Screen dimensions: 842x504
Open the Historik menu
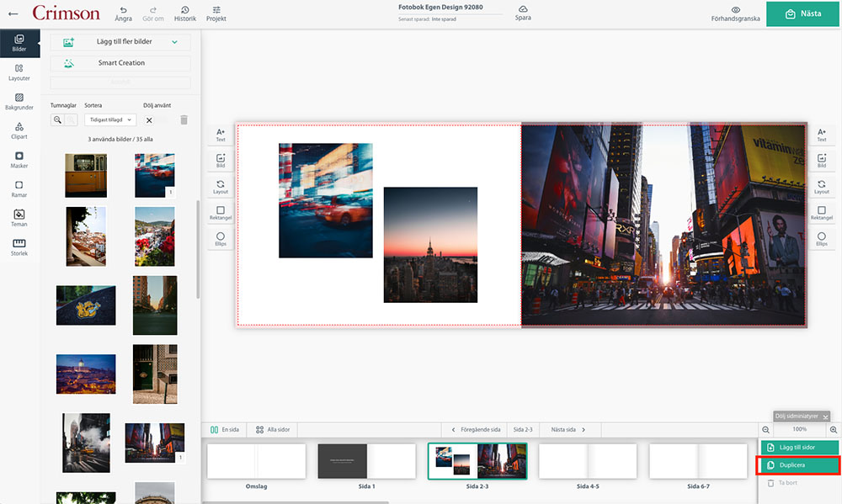click(x=184, y=13)
